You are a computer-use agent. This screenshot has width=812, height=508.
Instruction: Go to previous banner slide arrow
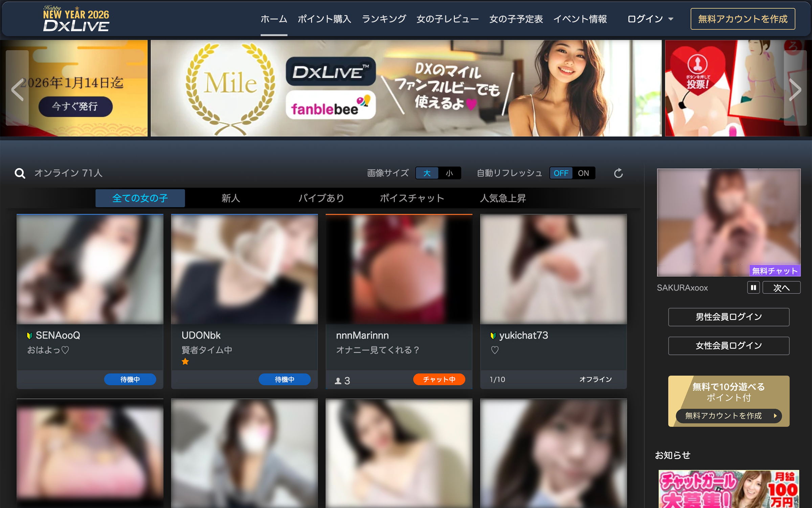17,89
